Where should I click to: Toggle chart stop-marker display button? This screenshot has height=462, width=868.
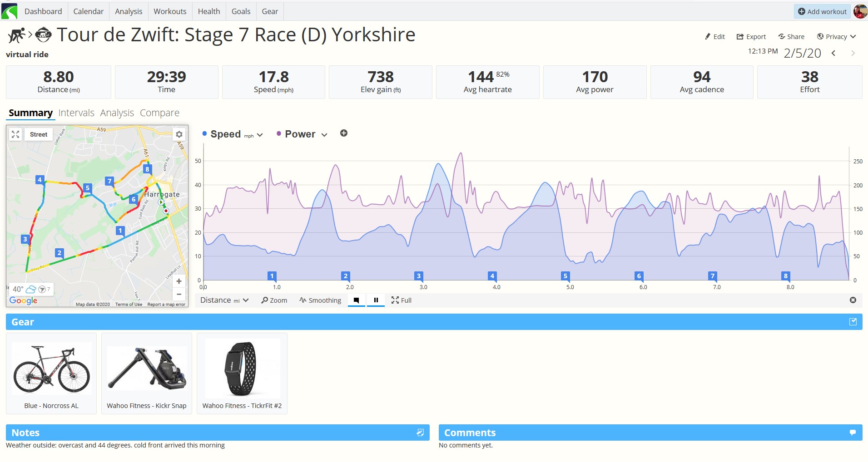click(x=356, y=300)
